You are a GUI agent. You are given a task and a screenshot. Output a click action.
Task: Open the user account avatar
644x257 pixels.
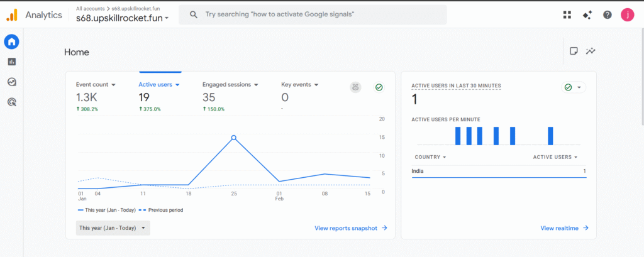[x=627, y=15]
